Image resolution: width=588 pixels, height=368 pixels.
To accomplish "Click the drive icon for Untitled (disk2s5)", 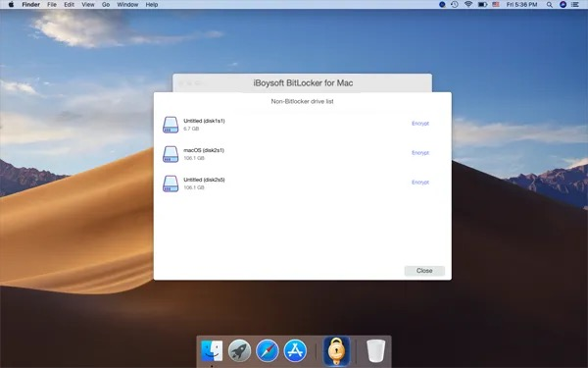I will click(x=171, y=184).
